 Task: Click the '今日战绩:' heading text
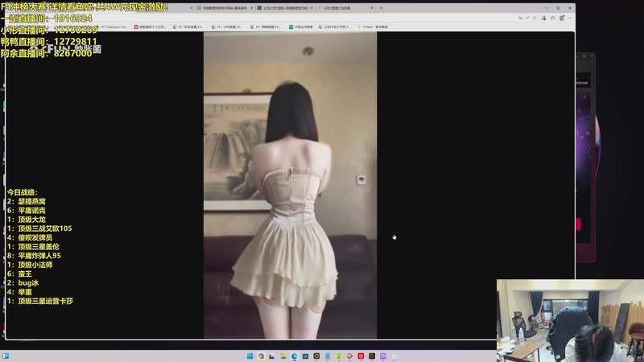(23, 192)
